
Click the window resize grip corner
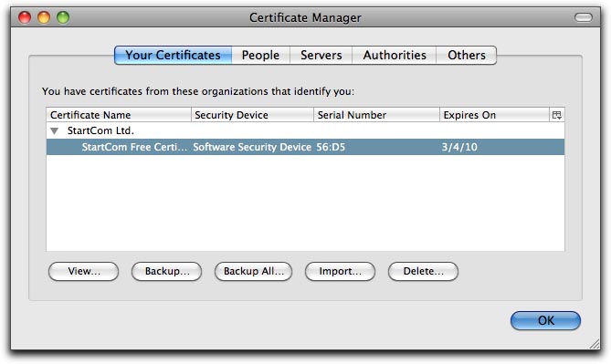(x=595, y=344)
